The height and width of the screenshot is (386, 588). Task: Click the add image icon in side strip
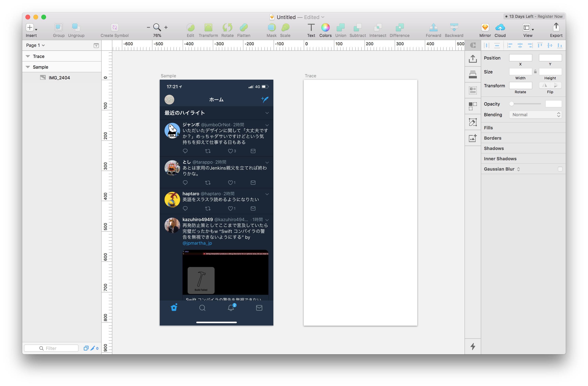(x=473, y=138)
